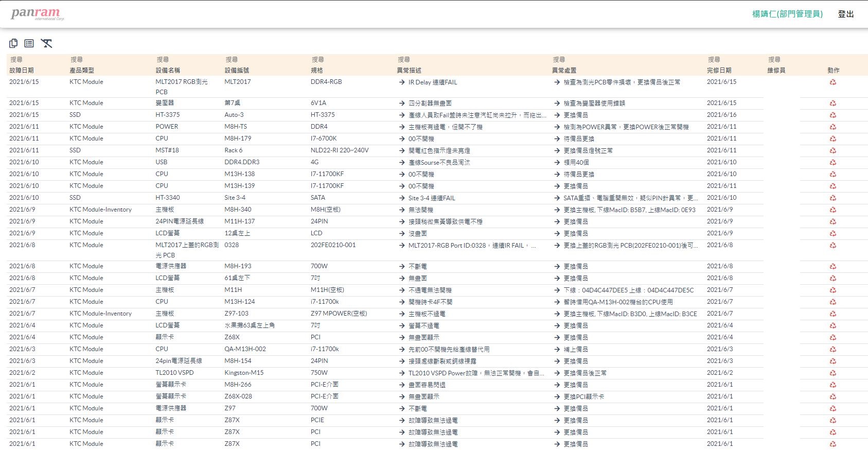
Task: Expand the MLT2017-RGB Port ID:0328 description arrow
Action: 402,246
